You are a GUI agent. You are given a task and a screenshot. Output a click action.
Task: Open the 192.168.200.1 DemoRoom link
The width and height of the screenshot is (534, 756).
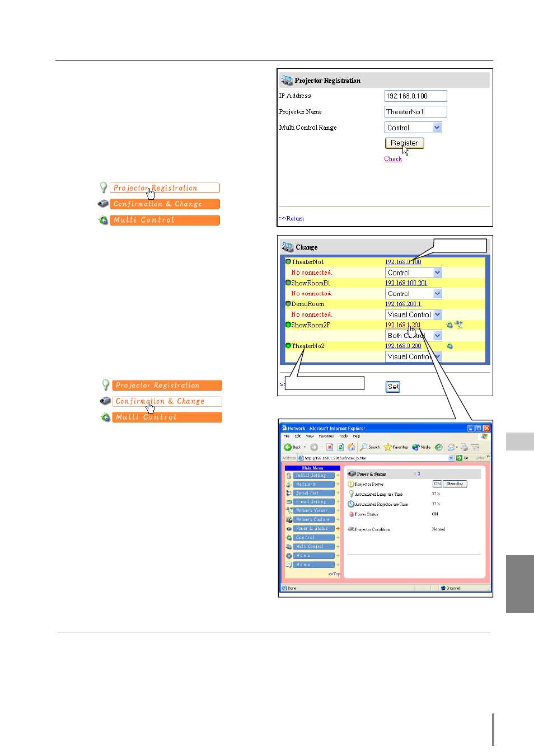point(403,304)
